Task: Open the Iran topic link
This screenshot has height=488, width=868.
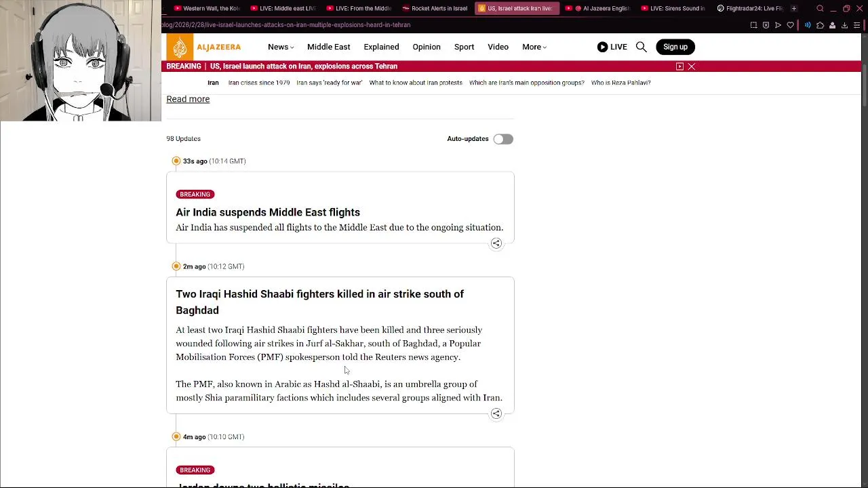Action: point(213,83)
